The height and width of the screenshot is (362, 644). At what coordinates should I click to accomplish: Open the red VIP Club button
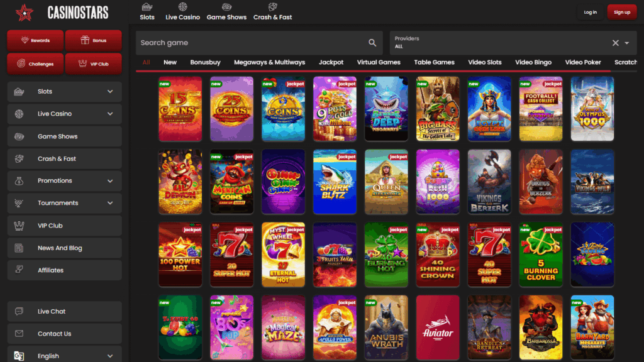click(x=93, y=63)
